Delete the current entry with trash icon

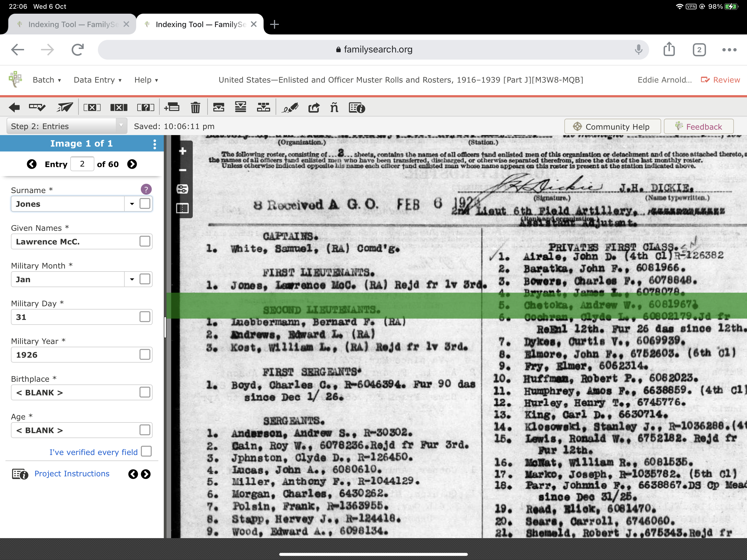[x=195, y=107]
